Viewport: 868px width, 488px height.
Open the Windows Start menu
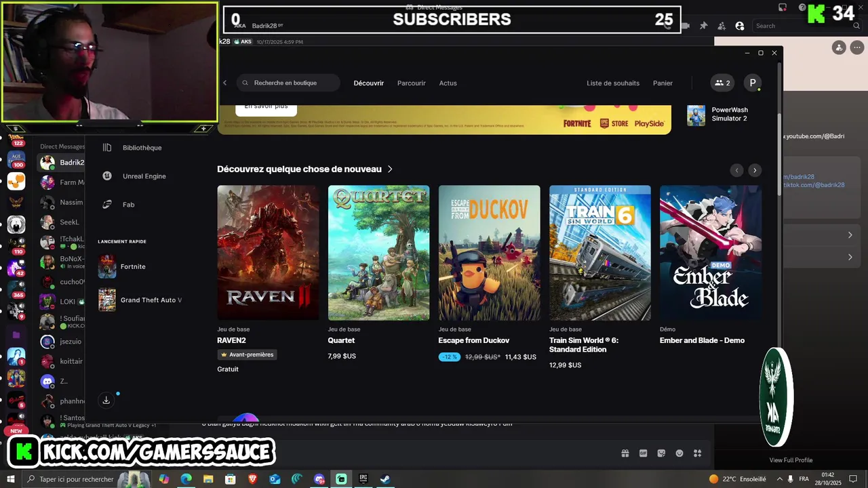(9, 479)
